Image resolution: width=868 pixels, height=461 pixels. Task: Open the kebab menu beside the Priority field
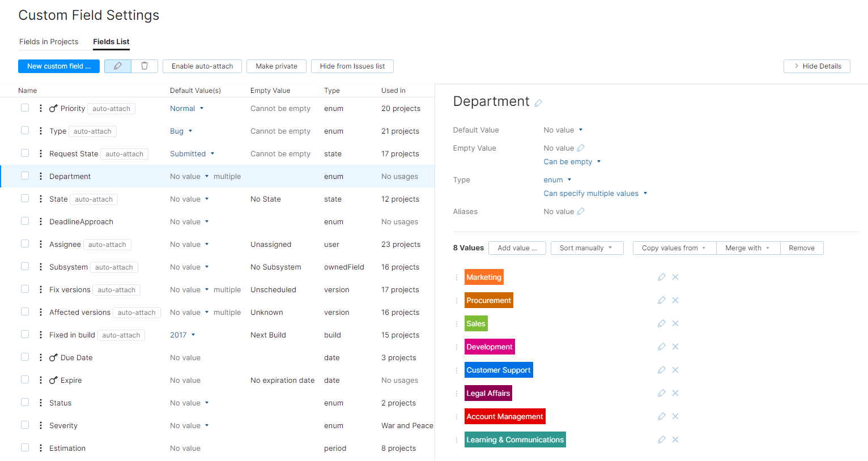pos(40,108)
